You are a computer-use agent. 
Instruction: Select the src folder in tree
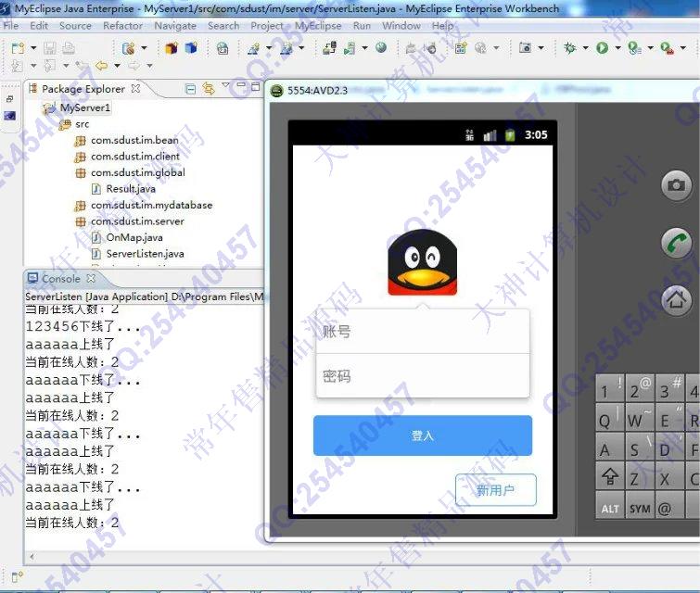point(83,124)
